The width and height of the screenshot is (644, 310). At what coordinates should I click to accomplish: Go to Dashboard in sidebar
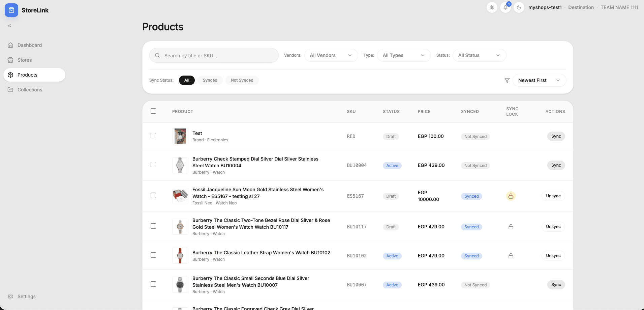point(34,45)
